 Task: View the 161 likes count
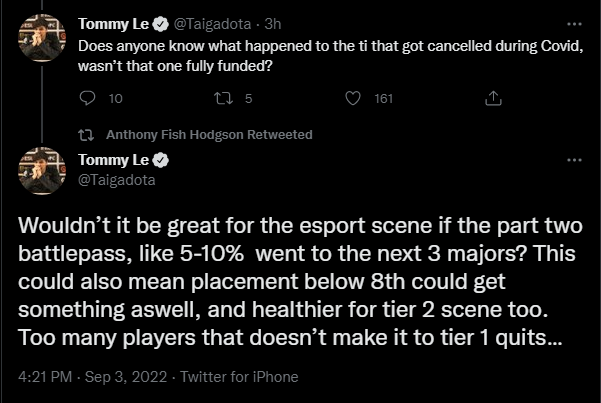coord(383,98)
